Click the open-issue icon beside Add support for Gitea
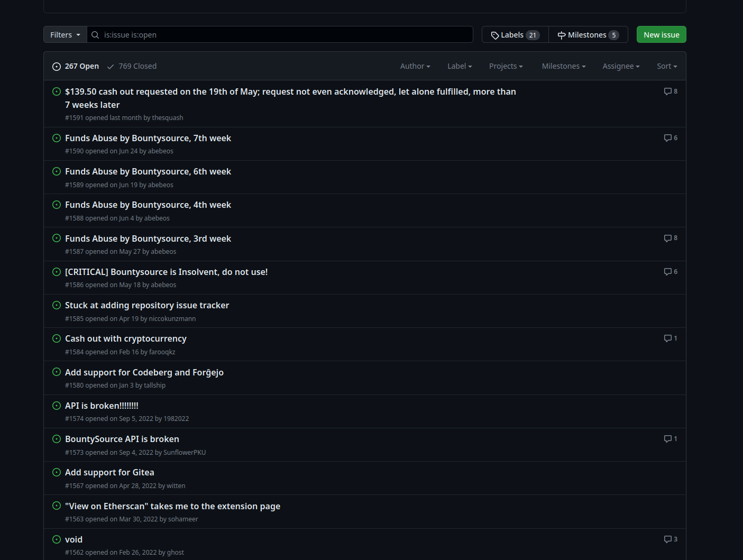Viewport: 743px width, 560px height. tap(57, 472)
